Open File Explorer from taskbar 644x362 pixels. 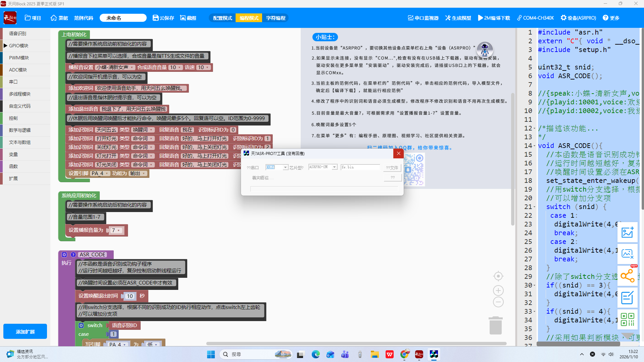[x=375, y=354]
